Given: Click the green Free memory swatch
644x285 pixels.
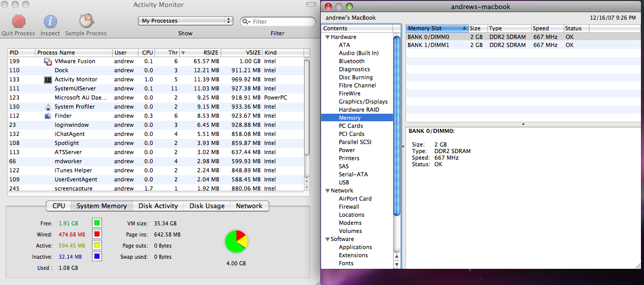Looking at the screenshot, I should 97,223.
